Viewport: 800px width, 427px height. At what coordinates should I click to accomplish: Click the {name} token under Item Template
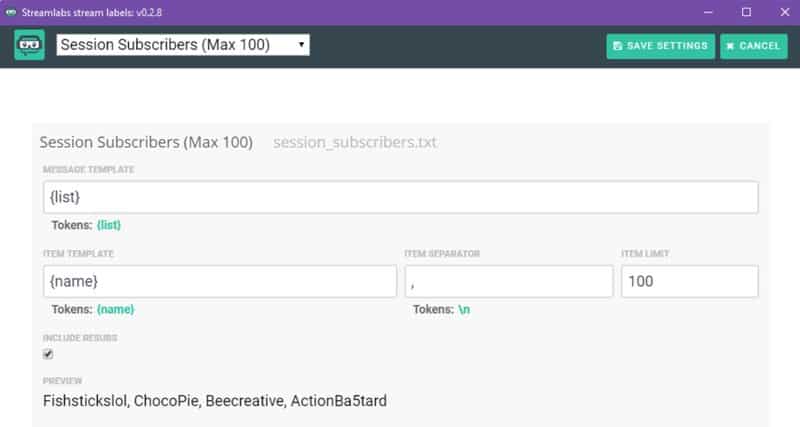[x=115, y=309]
